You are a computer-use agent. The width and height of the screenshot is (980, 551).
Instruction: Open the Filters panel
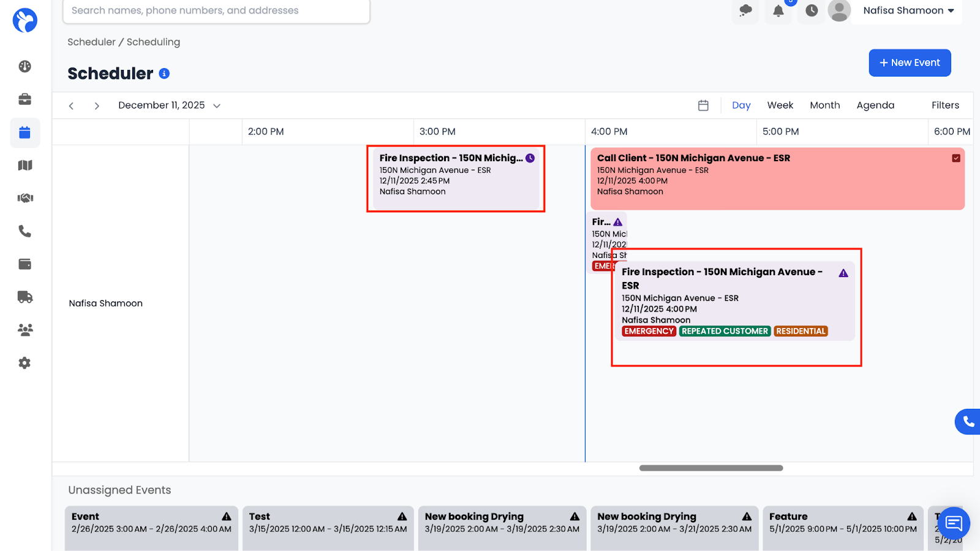tap(945, 105)
